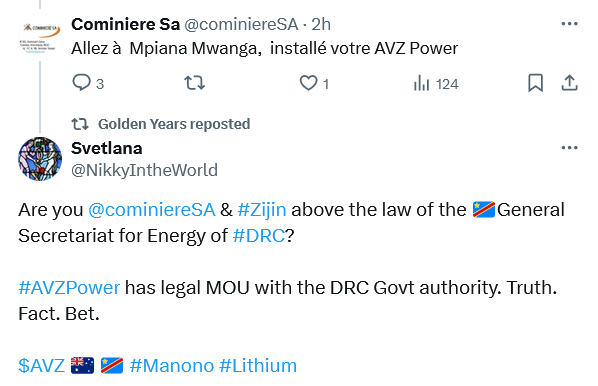Viewport: 598px width, 386px height.
Task: Open the @NikkyIntheWorld handle
Action: pos(144,170)
